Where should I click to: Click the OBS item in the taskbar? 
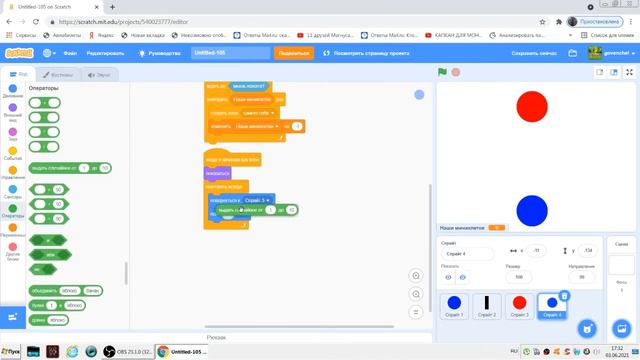coord(127,351)
